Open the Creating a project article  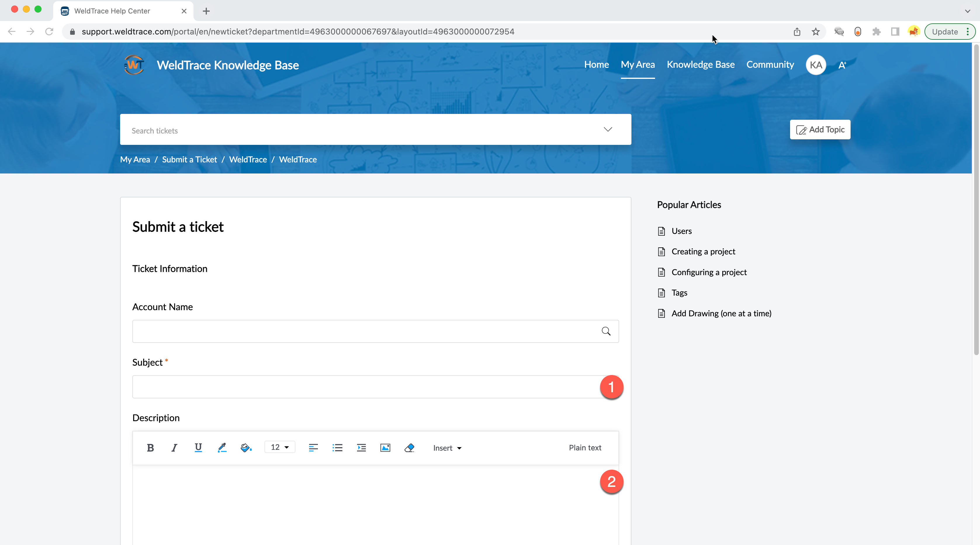703,251
